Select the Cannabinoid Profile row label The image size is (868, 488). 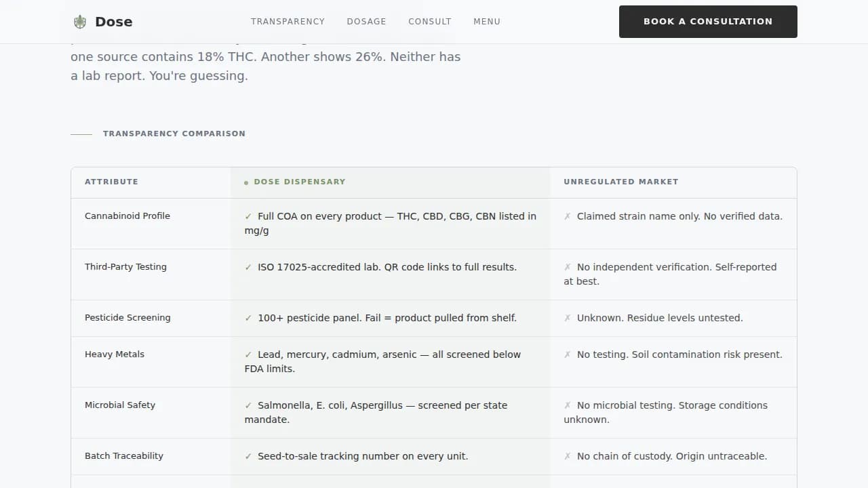[x=127, y=216]
